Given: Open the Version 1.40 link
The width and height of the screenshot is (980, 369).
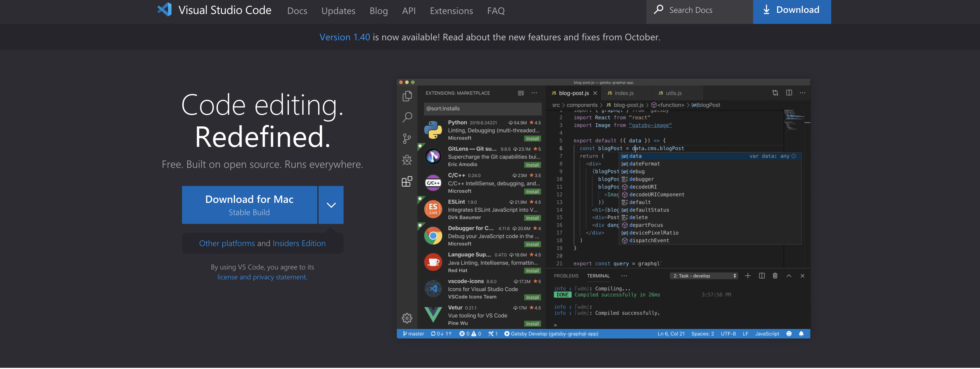Looking at the screenshot, I should pyautogui.click(x=344, y=37).
